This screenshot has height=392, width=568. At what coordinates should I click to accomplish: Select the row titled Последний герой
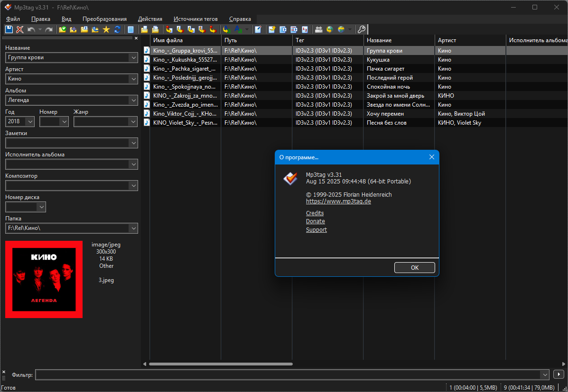click(x=356, y=78)
